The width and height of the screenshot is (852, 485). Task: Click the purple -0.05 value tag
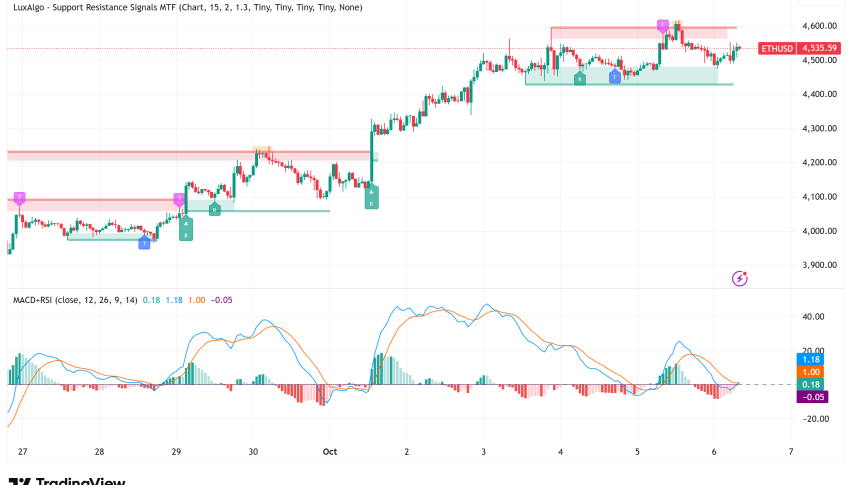tap(811, 397)
